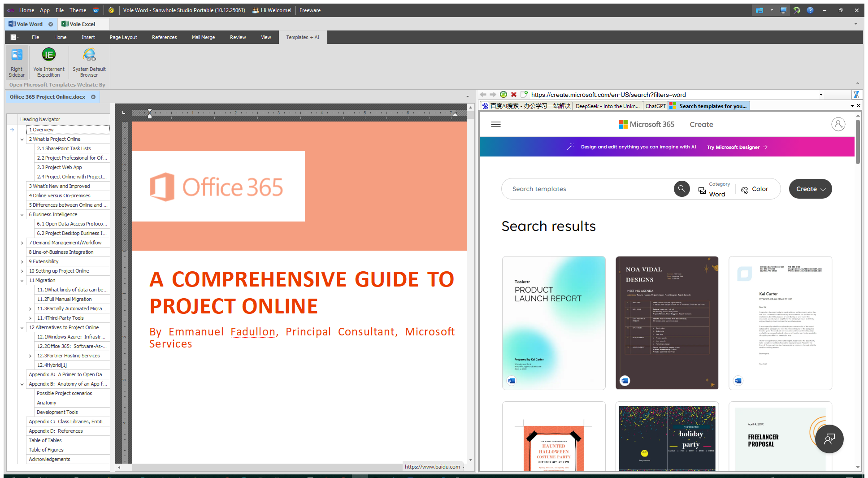Open the media folder icon in title bar
Viewport: 868px width, 478px height.
pos(759,10)
